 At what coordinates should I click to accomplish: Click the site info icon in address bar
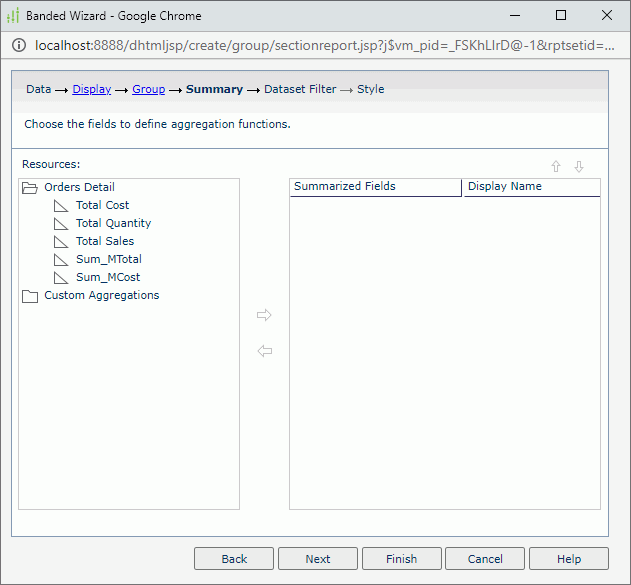(x=19, y=46)
